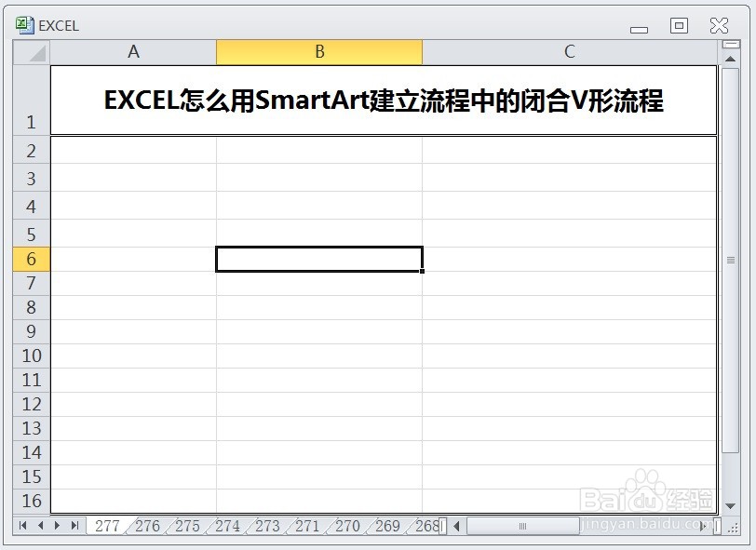Switch to sheet tab 273
Image resolution: width=756 pixels, height=550 pixels.
click(267, 526)
